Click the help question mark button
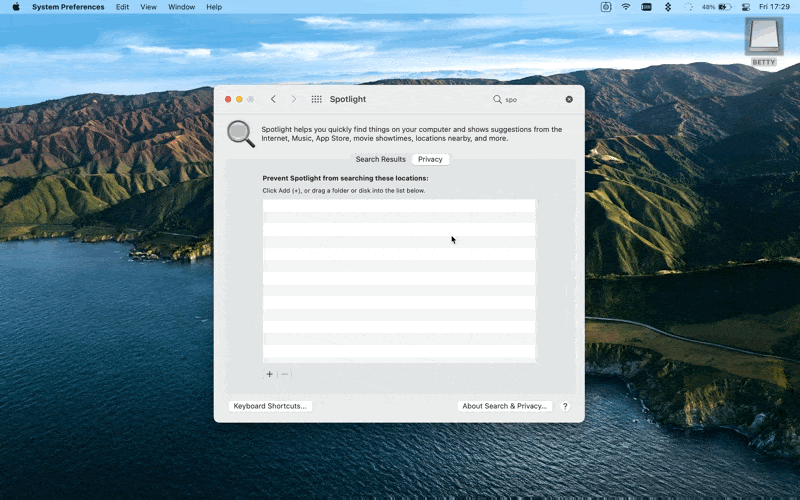800x500 pixels. click(565, 406)
